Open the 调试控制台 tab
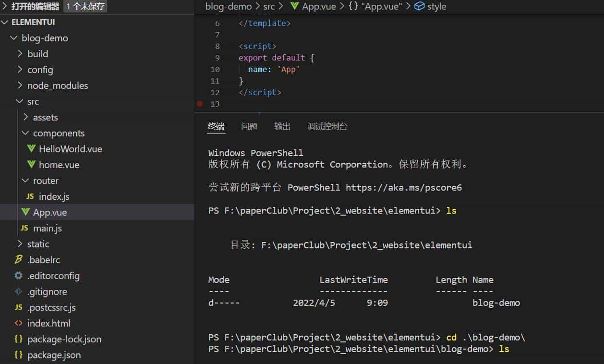 [x=327, y=126]
